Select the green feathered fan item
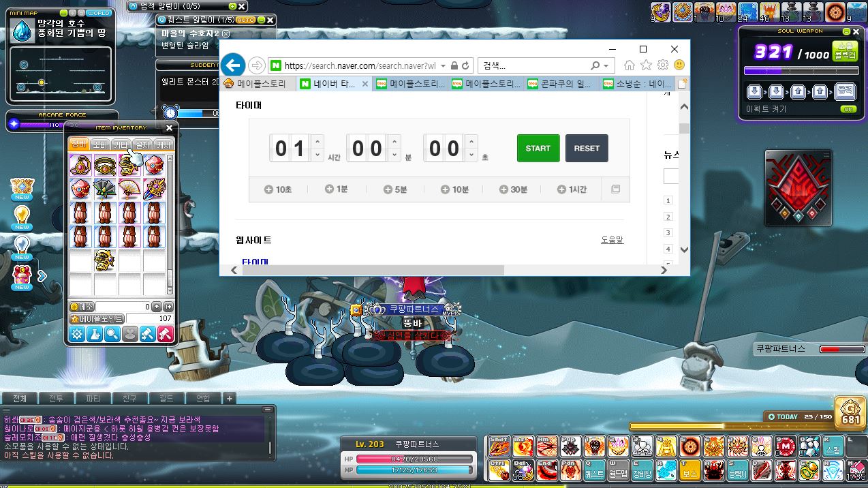Viewport: 868px width, 488px height. (x=105, y=189)
